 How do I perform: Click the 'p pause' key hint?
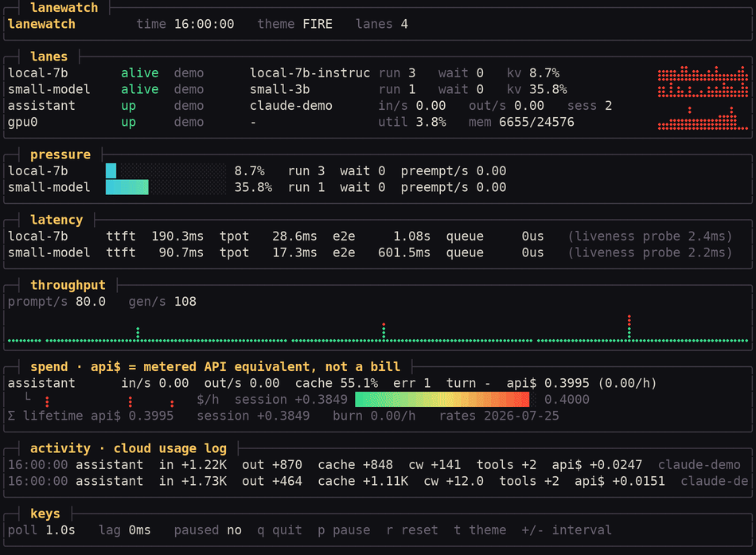pos(344,530)
